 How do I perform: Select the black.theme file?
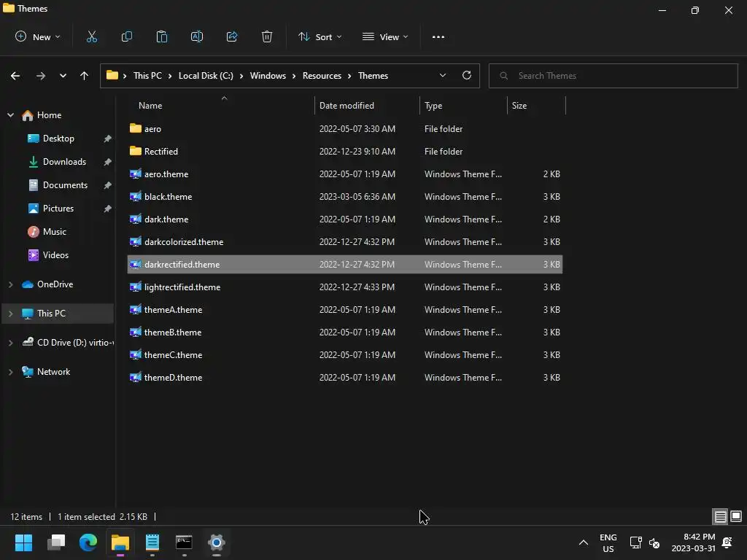345,197
